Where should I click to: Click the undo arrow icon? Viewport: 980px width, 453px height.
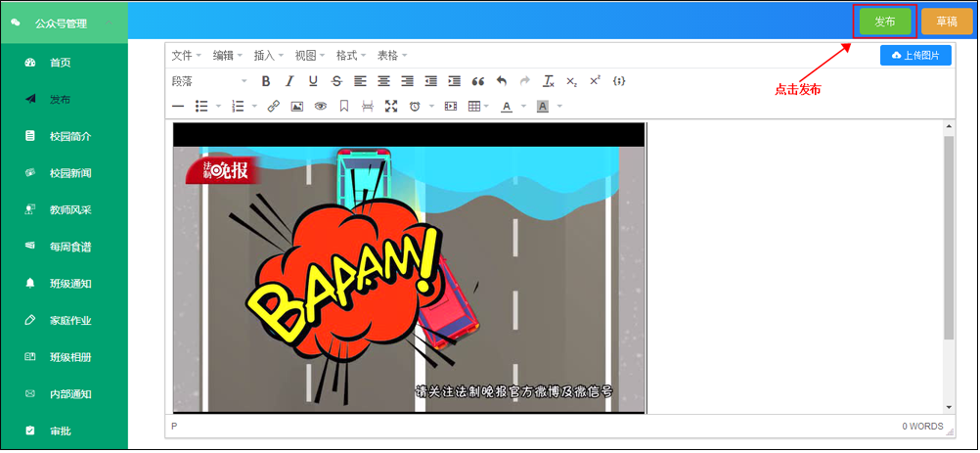click(502, 81)
